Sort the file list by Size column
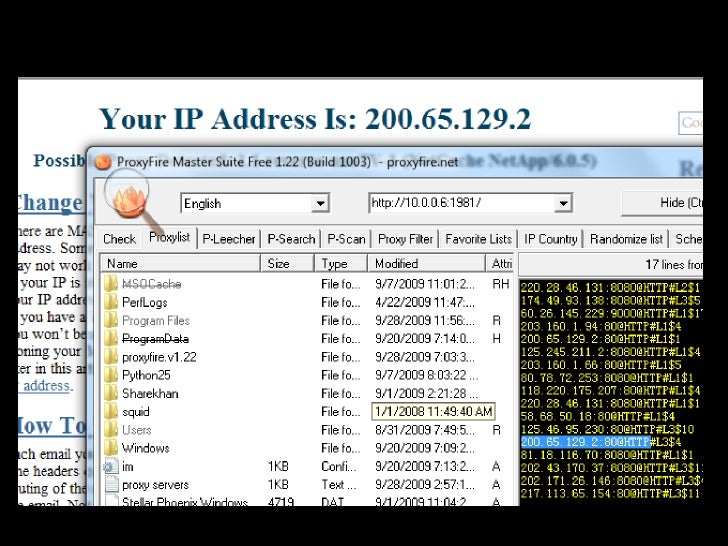This screenshot has height=546, width=728. [x=287, y=263]
